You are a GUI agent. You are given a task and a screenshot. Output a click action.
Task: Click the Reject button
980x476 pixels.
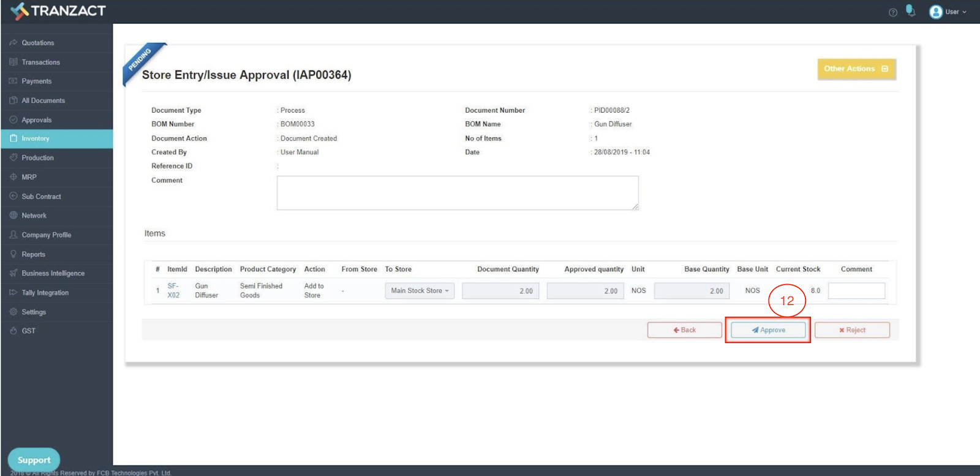(x=852, y=330)
